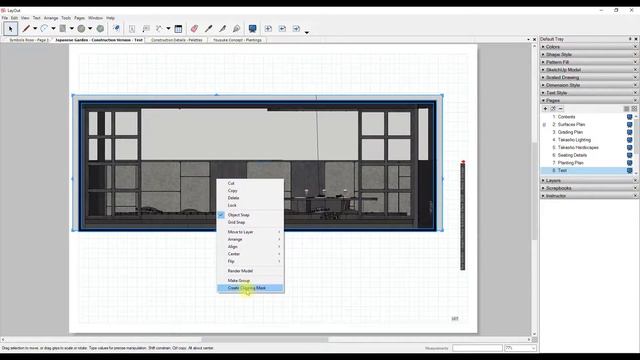
Task: Go to previous page icon
Action: (282, 29)
